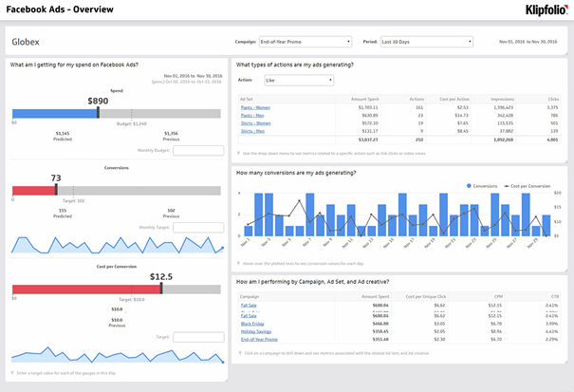Toggle the Cost per Conversion legend item

tap(529, 186)
